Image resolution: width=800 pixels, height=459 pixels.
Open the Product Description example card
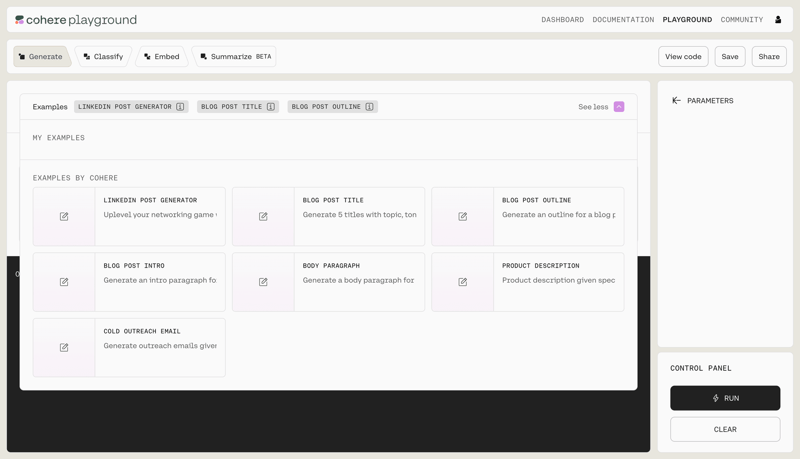[528, 282]
